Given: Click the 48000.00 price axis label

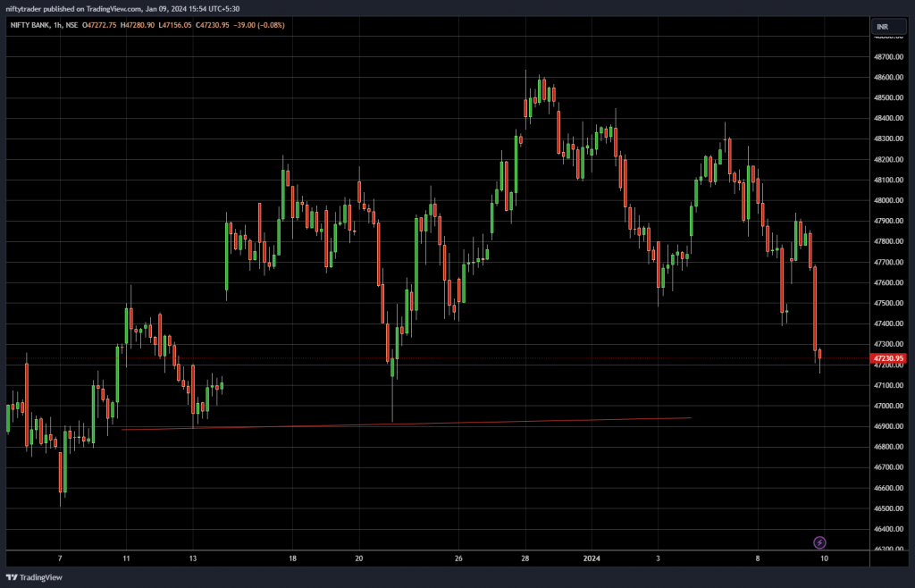Looking at the screenshot, I should (x=888, y=201).
